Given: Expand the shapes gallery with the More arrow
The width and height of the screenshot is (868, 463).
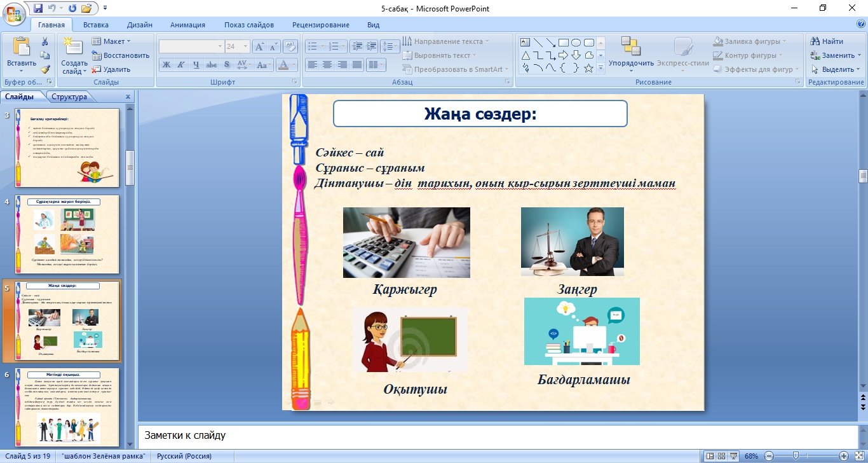Looking at the screenshot, I should coord(600,68).
